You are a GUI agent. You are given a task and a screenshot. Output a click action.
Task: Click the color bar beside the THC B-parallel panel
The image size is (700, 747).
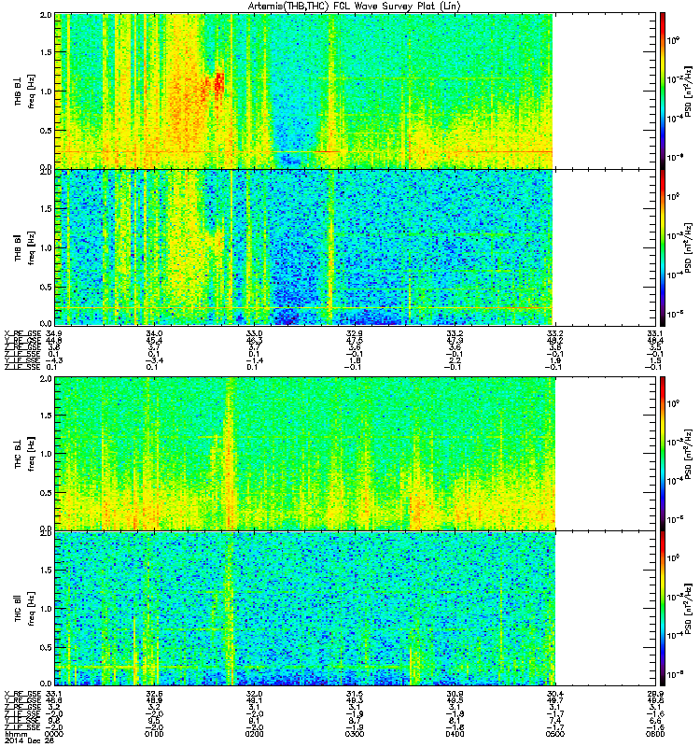click(663, 609)
